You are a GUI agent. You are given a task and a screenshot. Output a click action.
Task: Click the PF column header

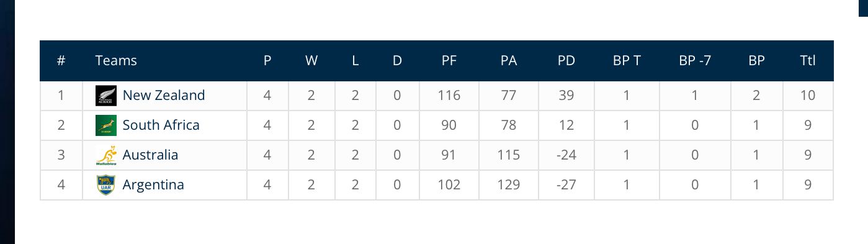(449, 61)
